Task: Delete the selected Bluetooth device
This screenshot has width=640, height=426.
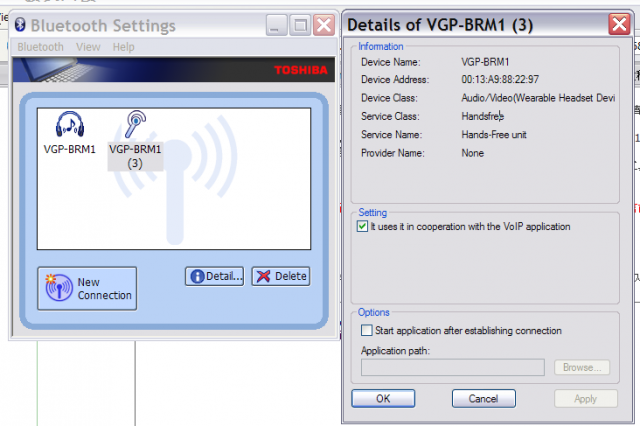Action: click(x=281, y=276)
